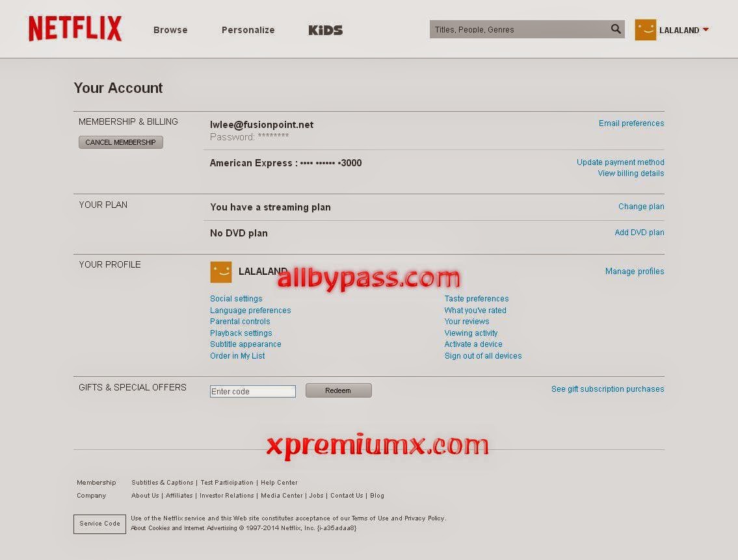Click the header LALALAND avatar icon

click(x=645, y=30)
